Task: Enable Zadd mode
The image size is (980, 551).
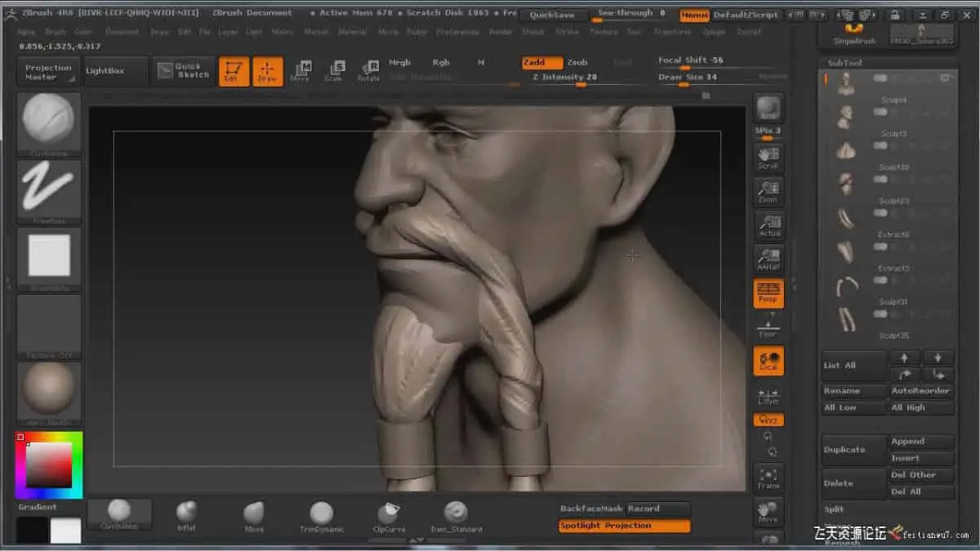Action: (x=542, y=63)
